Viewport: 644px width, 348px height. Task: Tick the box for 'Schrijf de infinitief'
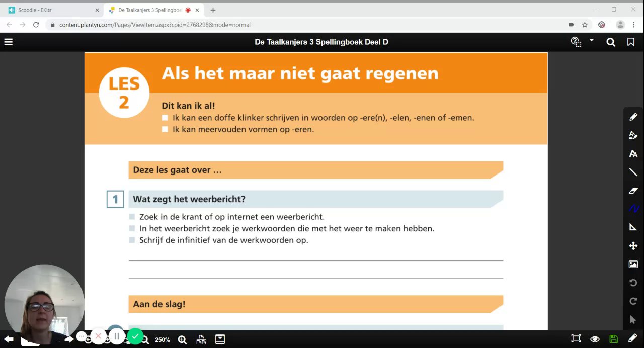pyautogui.click(x=132, y=240)
